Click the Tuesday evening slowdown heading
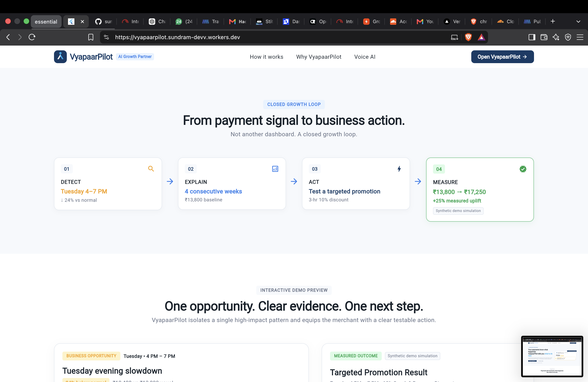Image resolution: width=588 pixels, height=382 pixels. tap(112, 371)
